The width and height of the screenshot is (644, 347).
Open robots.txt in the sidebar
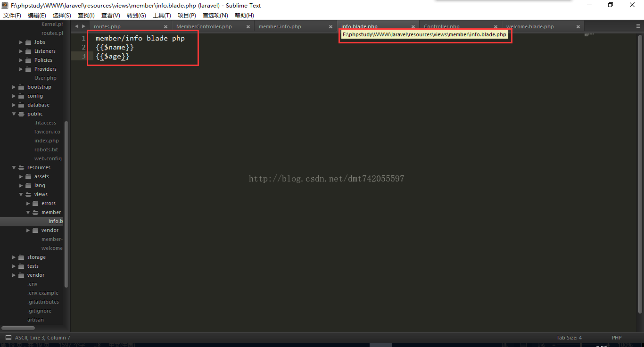pyautogui.click(x=46, y=149)
